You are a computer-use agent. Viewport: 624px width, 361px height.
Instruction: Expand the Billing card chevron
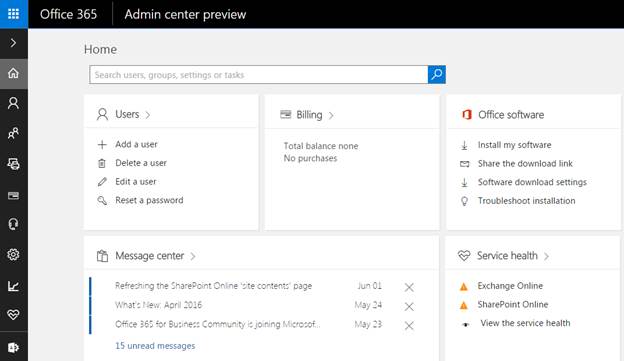(331, 115)
